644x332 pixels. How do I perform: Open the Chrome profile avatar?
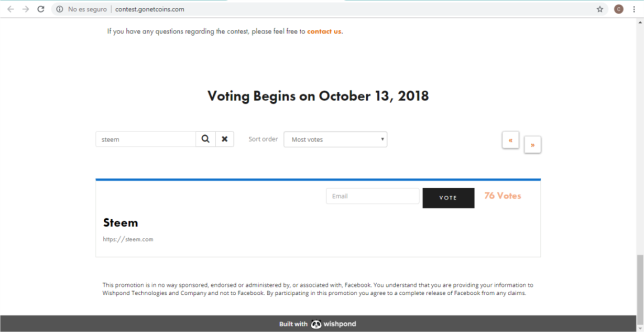(x=619, y=9)
